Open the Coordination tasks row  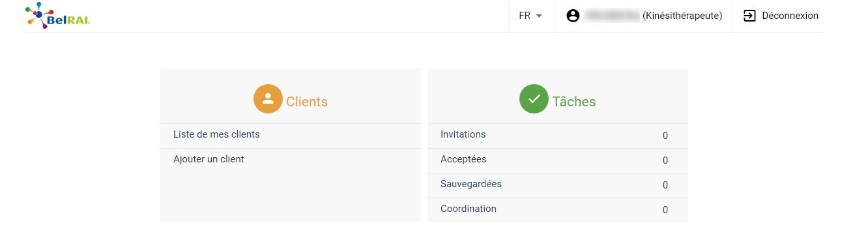(558, 210)
